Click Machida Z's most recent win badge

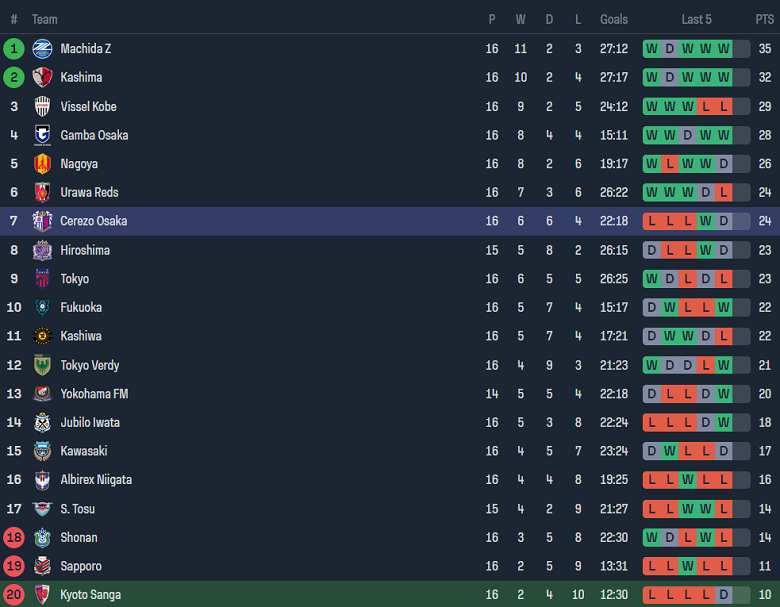pyautogui.click(x=723, y=49)
